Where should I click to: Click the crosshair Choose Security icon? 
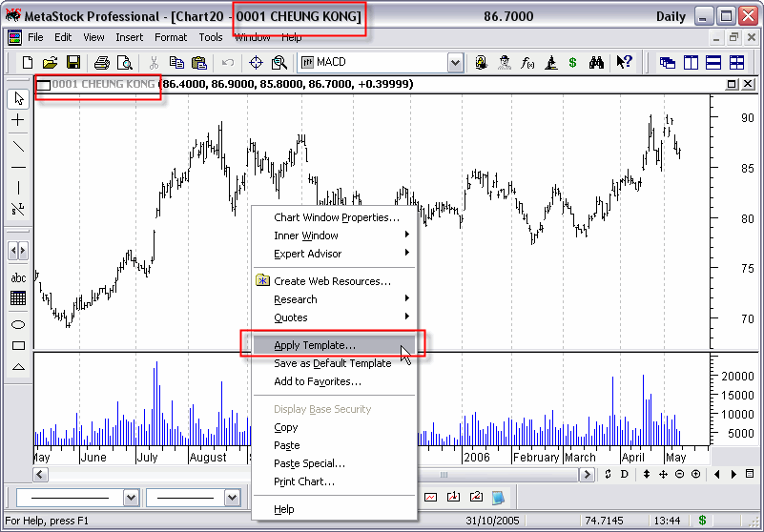(x=256, y=62)
